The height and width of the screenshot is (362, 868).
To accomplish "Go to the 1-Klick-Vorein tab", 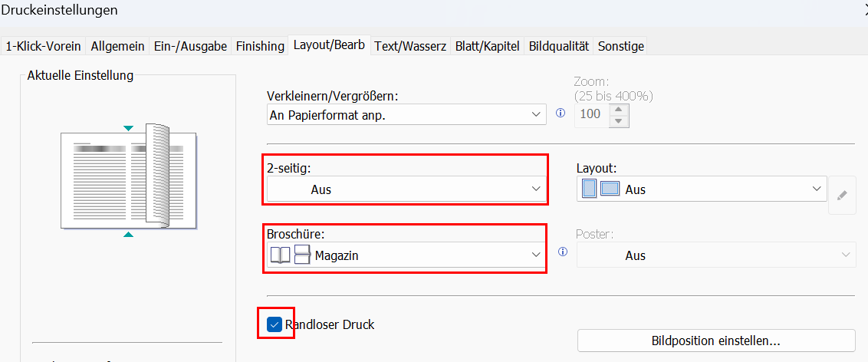I will (x=43, y=46).
